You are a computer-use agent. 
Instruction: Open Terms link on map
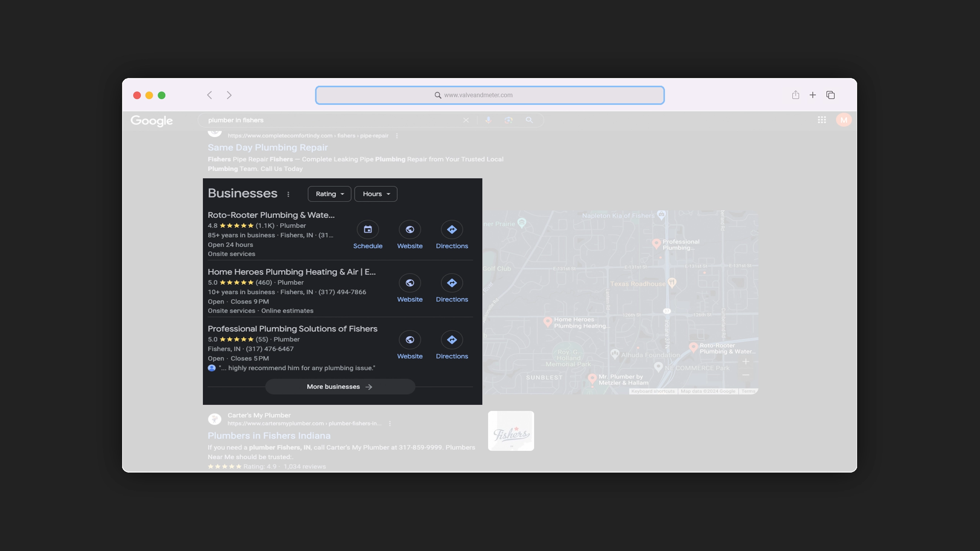pos(748,391)
